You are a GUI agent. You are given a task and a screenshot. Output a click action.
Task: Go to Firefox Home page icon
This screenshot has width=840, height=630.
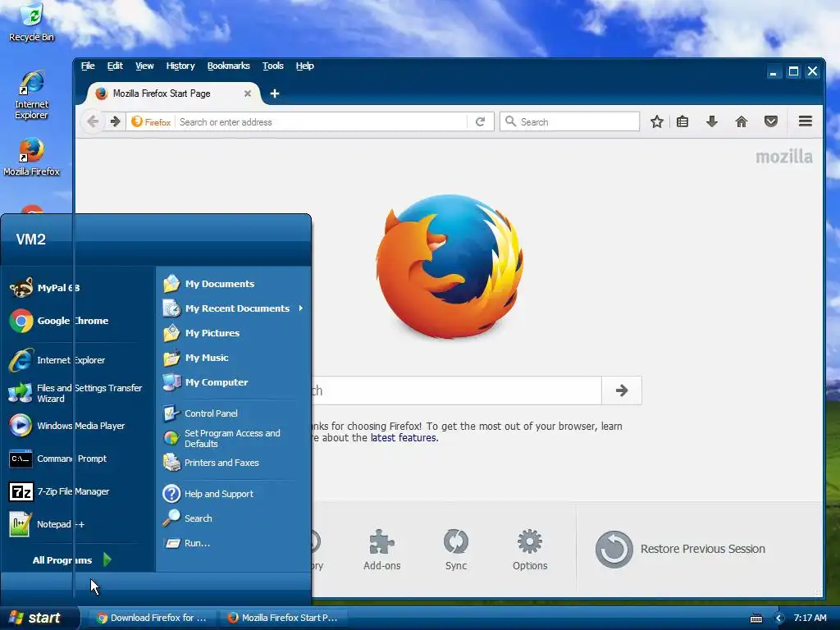742,121
